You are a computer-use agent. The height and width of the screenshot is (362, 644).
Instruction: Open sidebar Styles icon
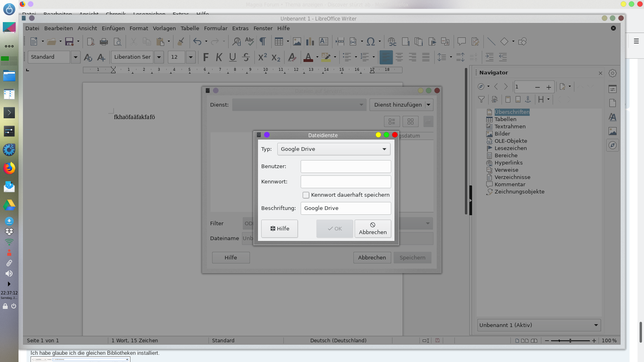pyautogui.click(x=613, y=117)
